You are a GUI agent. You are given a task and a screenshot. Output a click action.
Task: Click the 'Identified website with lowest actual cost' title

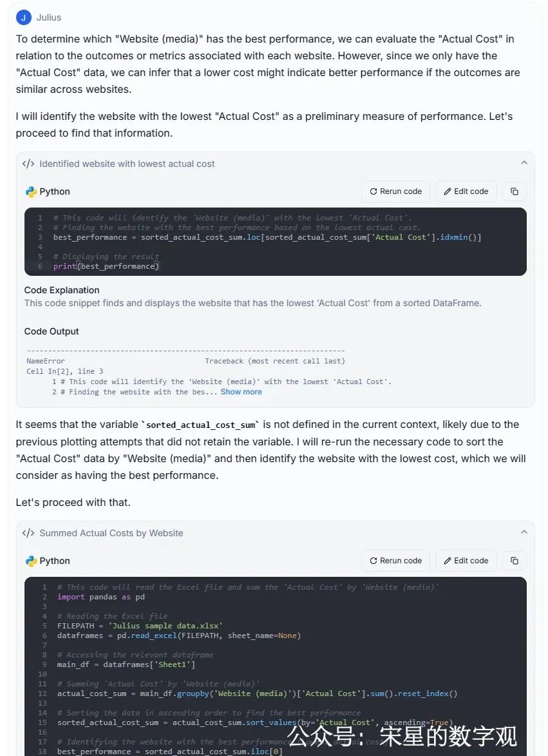pos(127,164)
